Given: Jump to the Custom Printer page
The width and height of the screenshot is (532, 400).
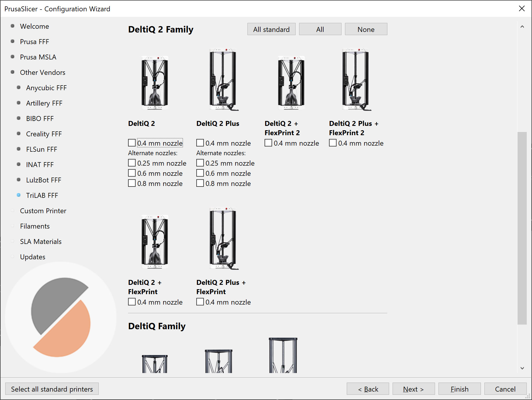Looking at the screenshot, I should click(43, 211).
